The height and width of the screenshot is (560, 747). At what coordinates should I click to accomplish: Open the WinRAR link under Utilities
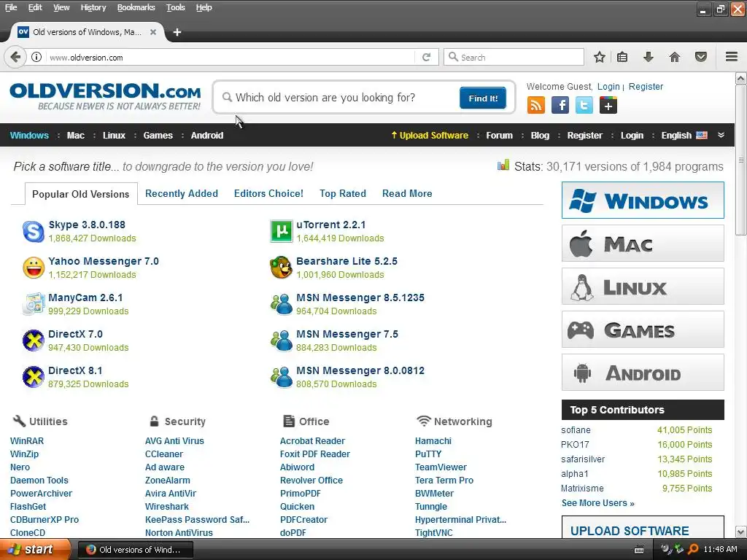pos(27,441)
